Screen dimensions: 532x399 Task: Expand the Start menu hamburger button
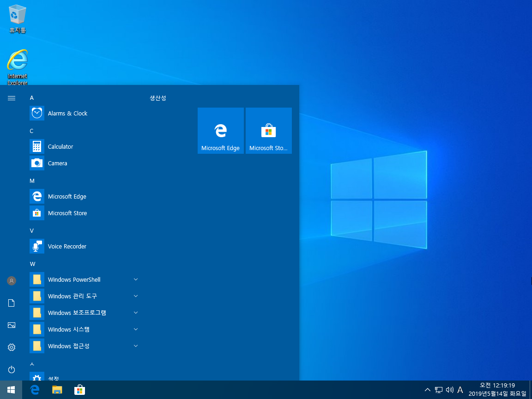12,98
